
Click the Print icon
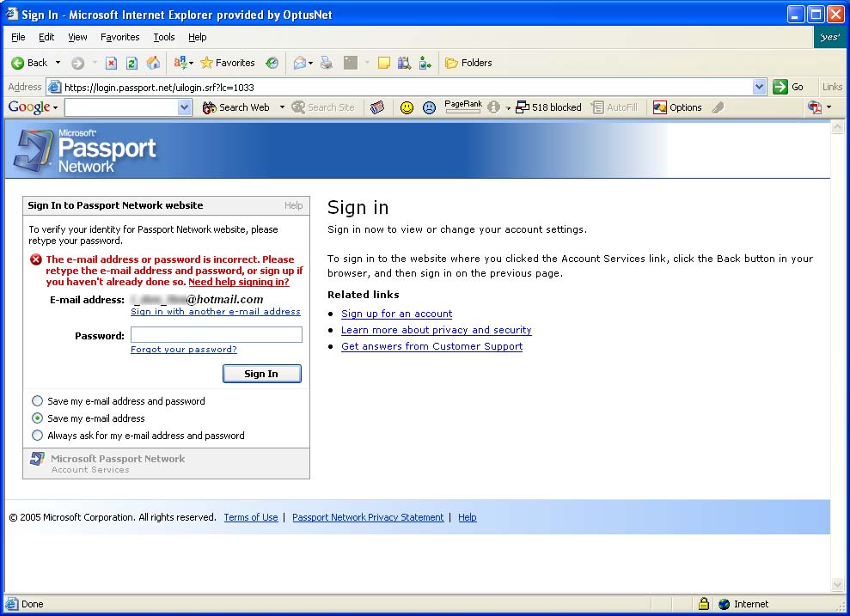[x=327, y=63]
